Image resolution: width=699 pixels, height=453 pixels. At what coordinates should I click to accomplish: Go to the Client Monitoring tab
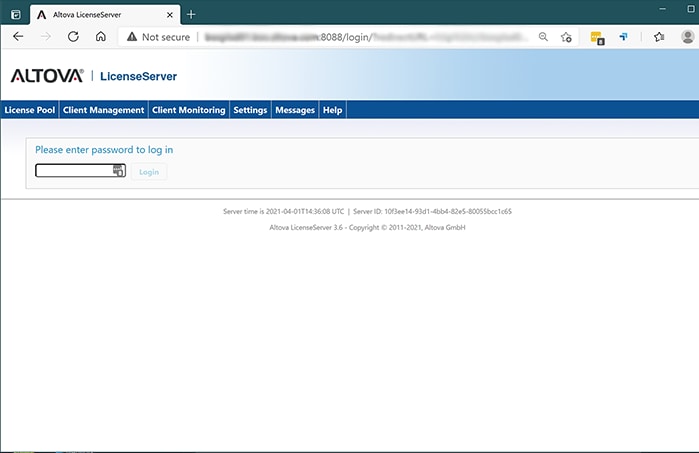pos(188,110)
